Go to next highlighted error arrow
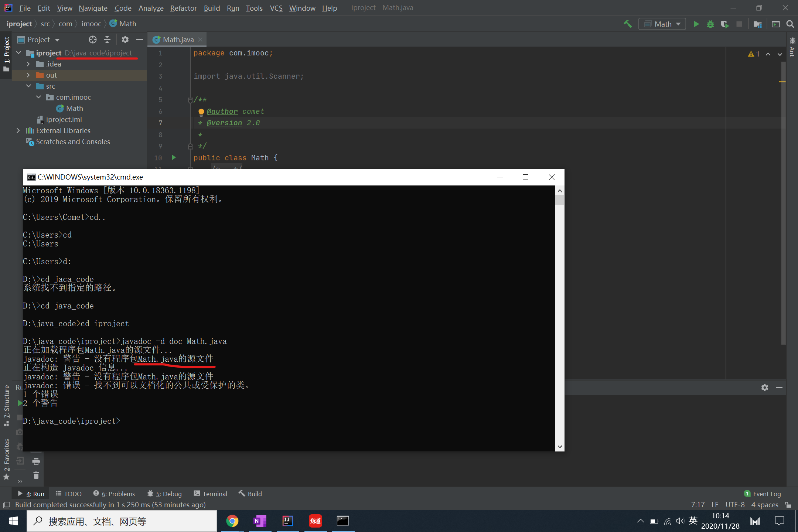This screenshot has width=798, height=532. point(780,54)
